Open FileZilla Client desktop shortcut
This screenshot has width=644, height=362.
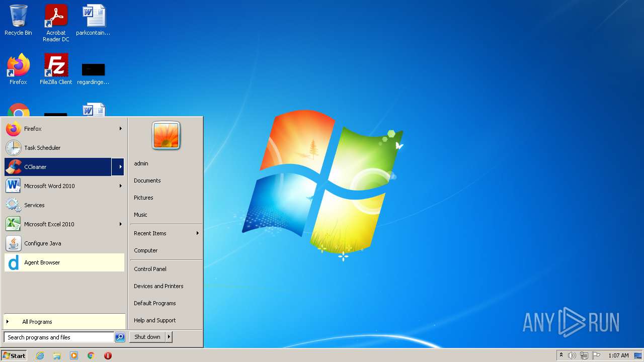[x=56, y=69]
